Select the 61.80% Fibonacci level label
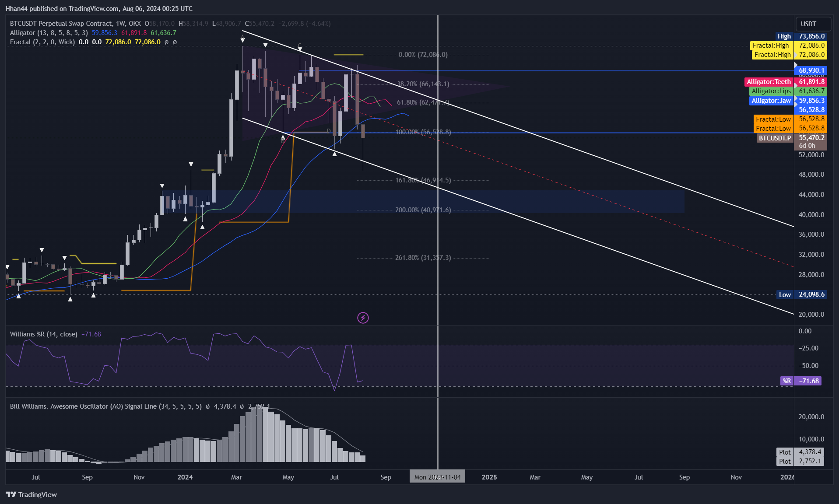The image size is (839, 504). (423, 102)
